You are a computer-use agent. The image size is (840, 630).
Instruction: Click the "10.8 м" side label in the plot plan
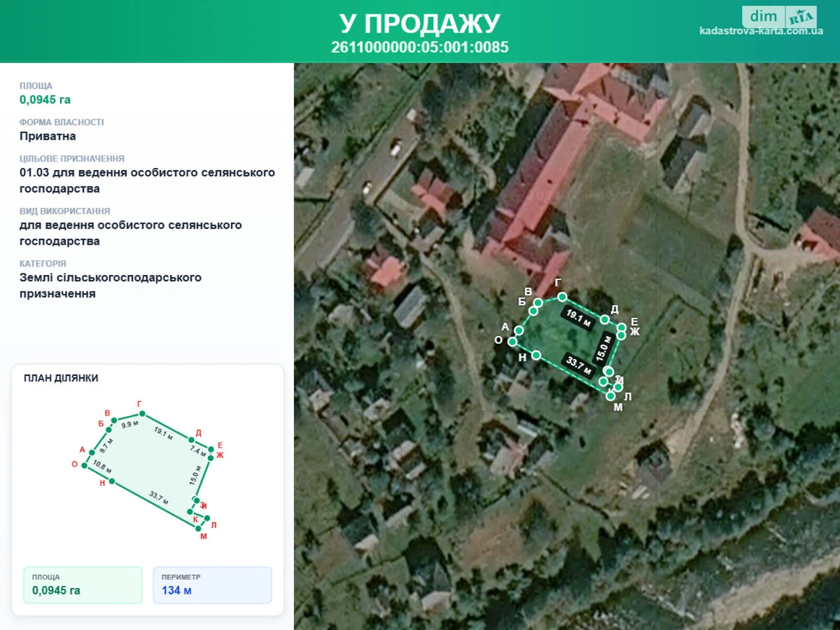102,467
